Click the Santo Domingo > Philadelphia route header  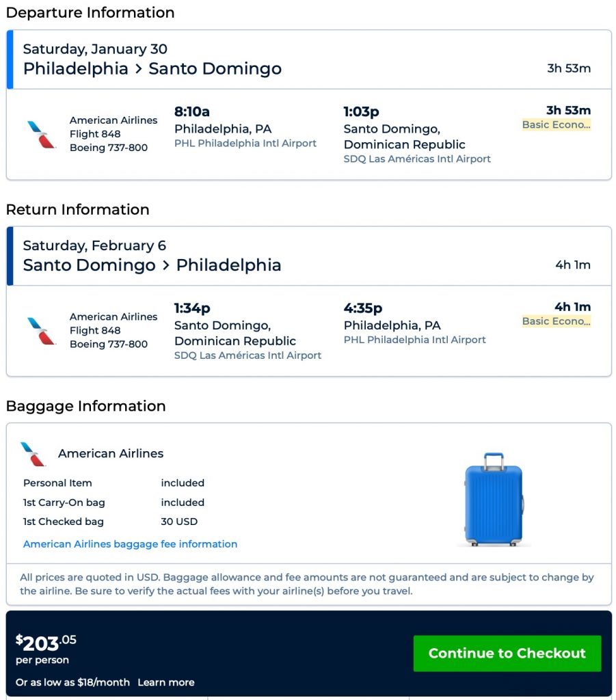click(152, 265)
